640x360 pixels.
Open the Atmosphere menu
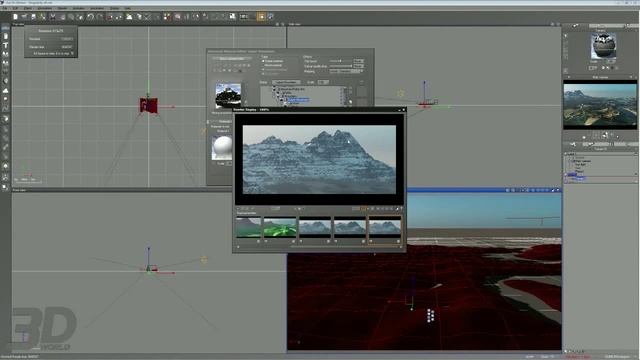(x=45, y=8)
